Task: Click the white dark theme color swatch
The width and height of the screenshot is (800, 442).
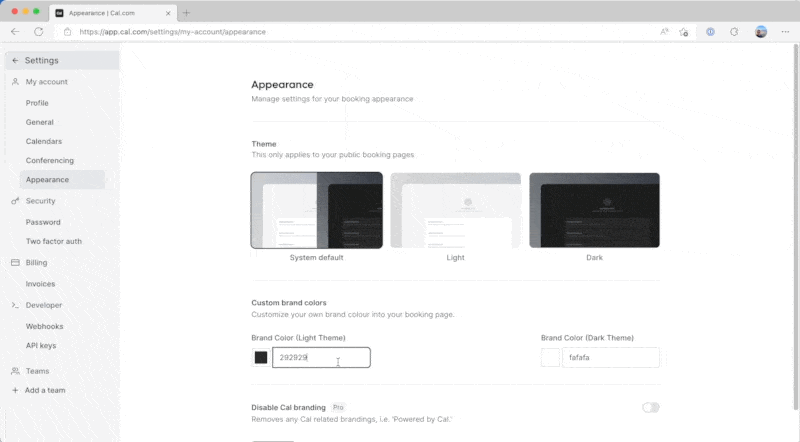Action: pyautogui.click(x=551, y=357)
